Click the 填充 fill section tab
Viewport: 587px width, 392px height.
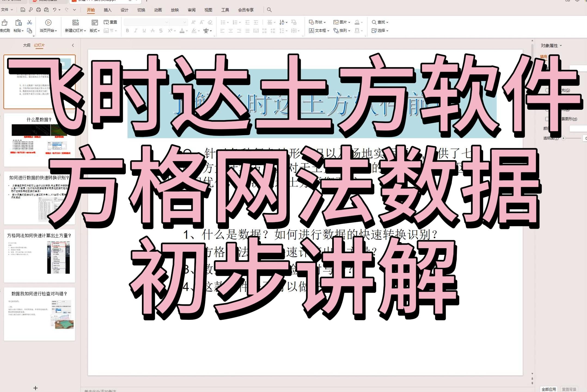544,57
